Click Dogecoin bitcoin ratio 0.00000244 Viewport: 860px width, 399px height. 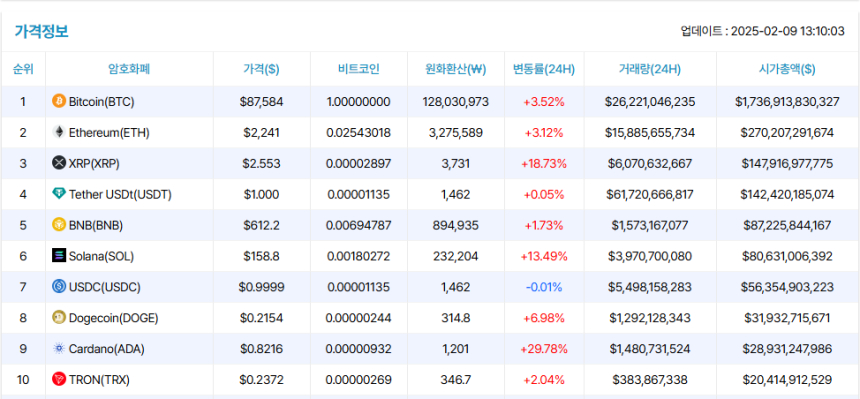359,318
